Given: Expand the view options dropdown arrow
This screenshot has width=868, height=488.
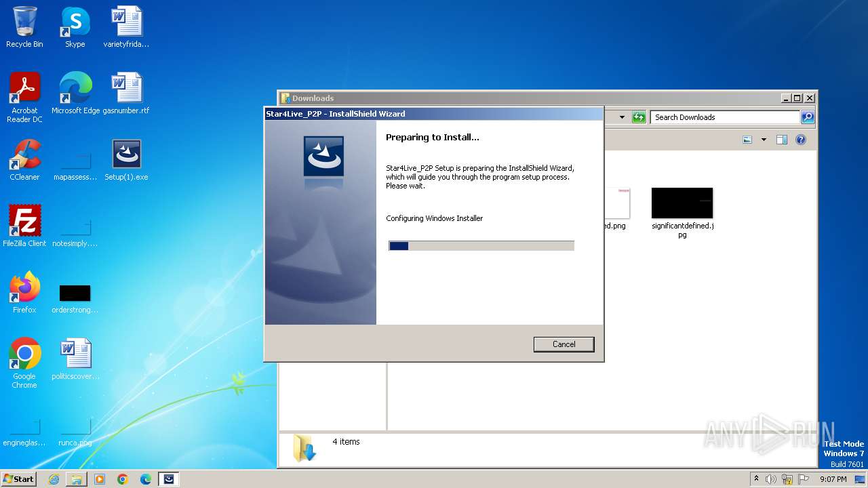Looking at the screenshot, I should [764, 140].
